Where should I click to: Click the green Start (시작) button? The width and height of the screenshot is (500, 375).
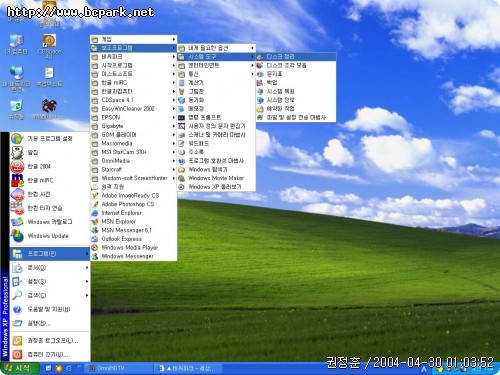tap(19, 368)
